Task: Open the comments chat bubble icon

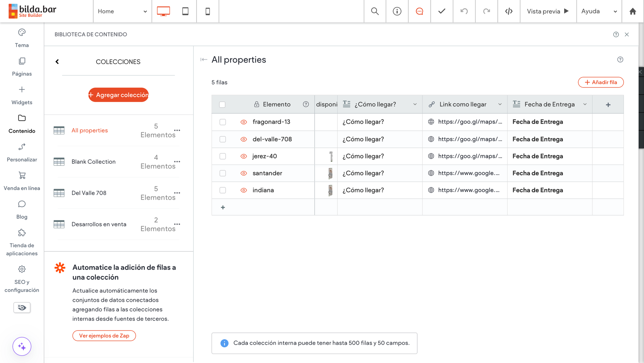Action: point(420,11)
